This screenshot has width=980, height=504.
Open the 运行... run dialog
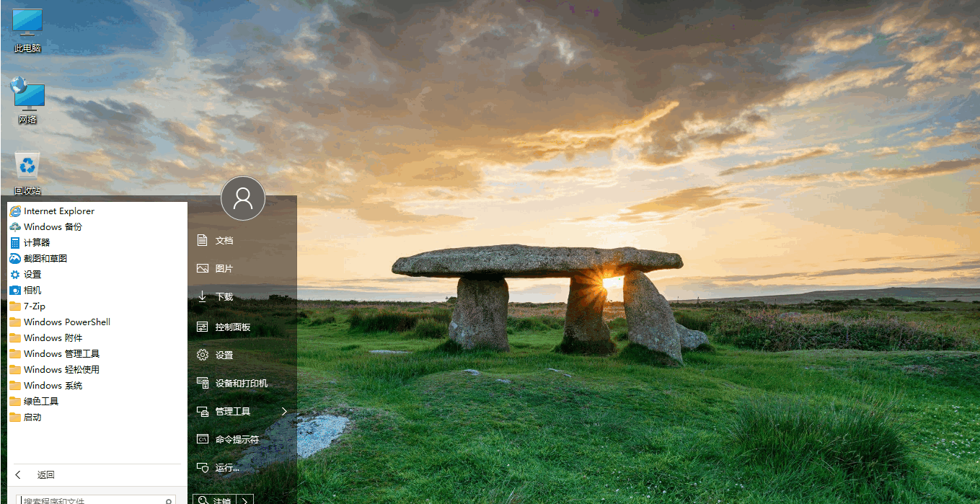(242, 468)
